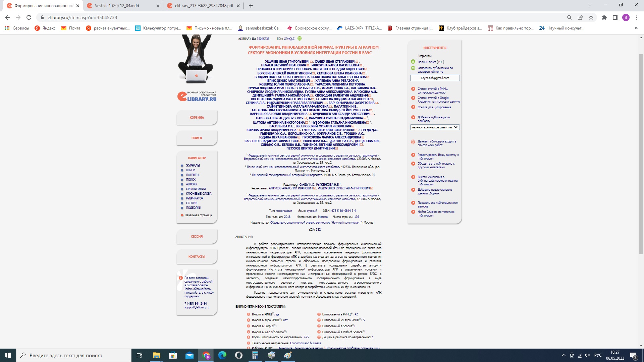
Task: Click the support@elibrary.ru email link
Action: (197, 307)
